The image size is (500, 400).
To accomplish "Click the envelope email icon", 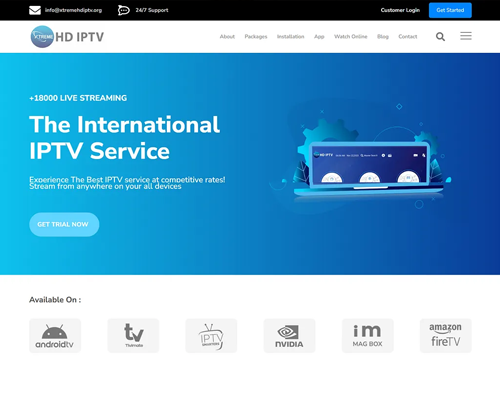I will click(x=35, y=10).
